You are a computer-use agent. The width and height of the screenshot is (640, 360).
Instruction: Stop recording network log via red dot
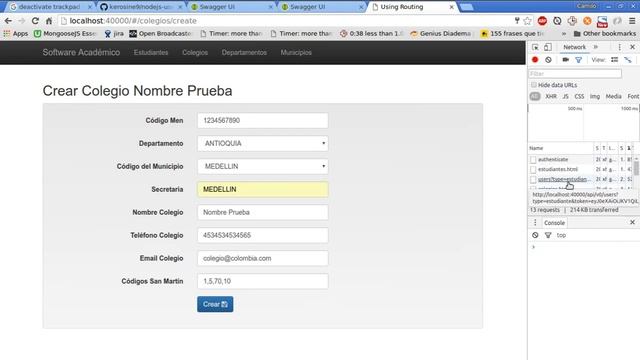(535, 60)
